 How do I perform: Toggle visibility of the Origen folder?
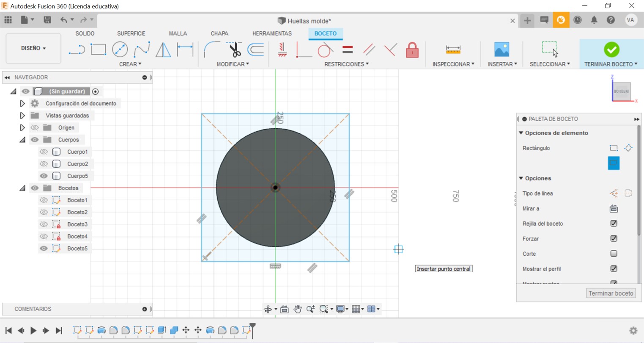click(35, 127)
